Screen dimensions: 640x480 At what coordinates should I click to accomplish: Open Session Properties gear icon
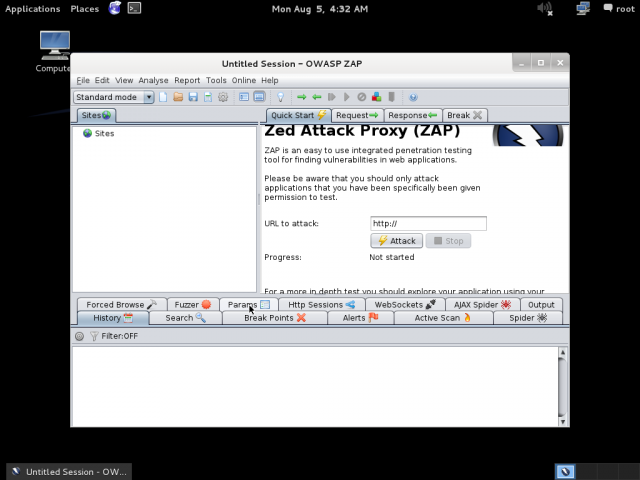point(223,97)
